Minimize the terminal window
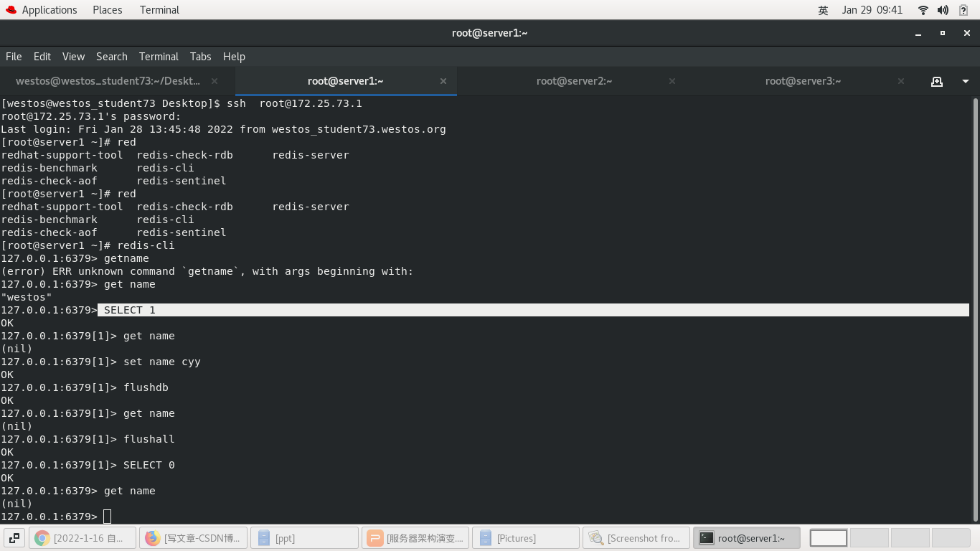The width and height of the screenshot is (980, 551). pos(918,33)
